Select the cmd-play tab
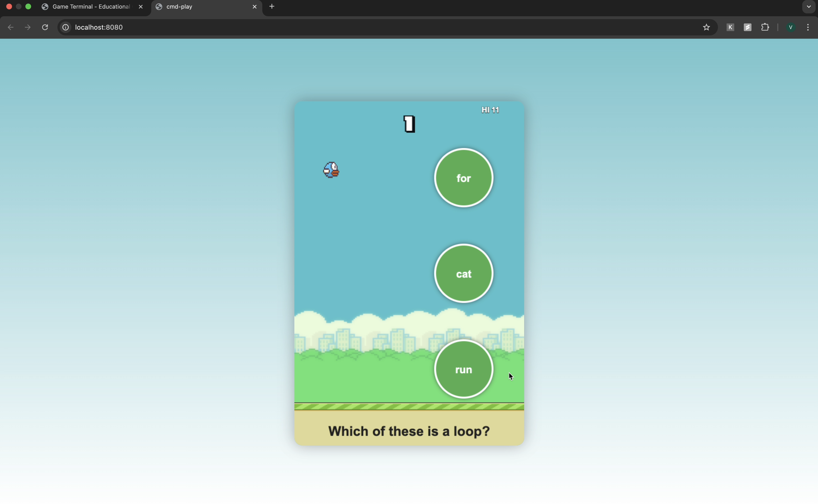This screenshot has width=818, height=504. [x=200, y=7]
